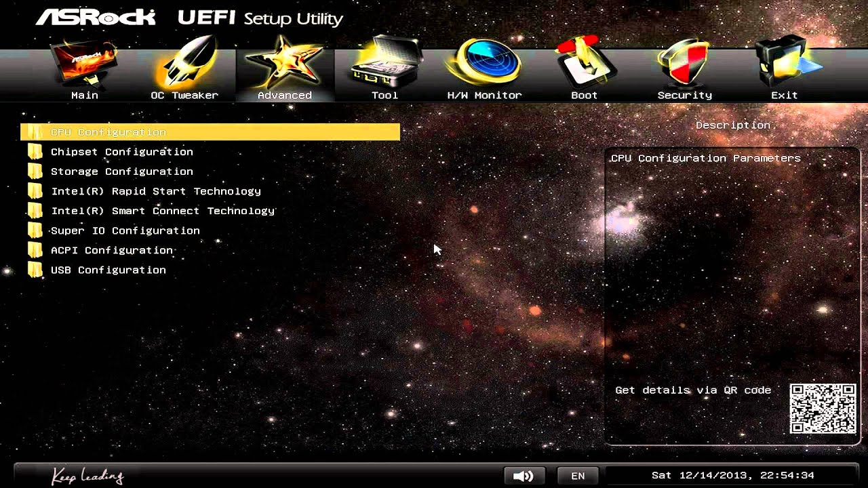Click the date and time readout
This screenshot has height=488, width=868.
(x=733, y=475)
